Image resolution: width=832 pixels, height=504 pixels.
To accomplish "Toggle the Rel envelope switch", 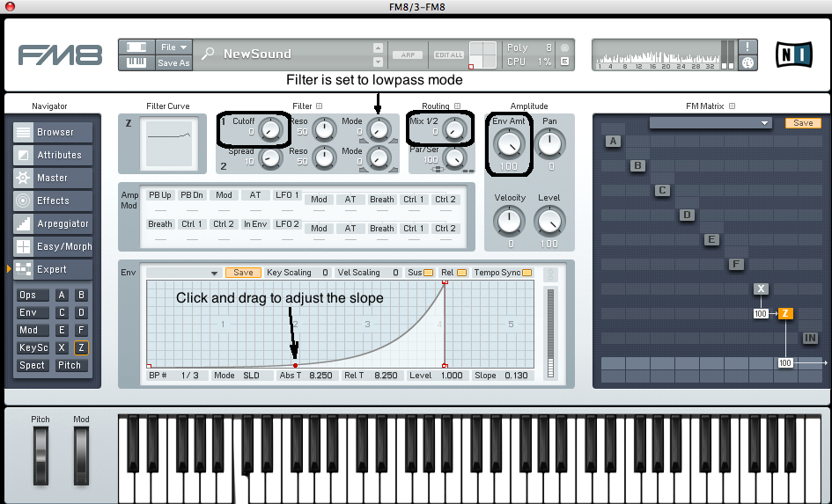I will tap(461, 273).
